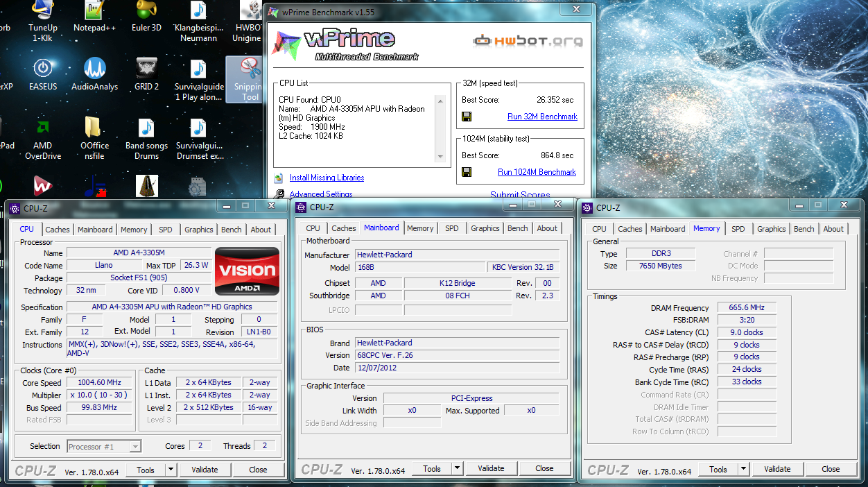Click Close button in Mainboard window
Image resolution: width=868 pixels, height=487 pixels.
[x=544, y=468]
